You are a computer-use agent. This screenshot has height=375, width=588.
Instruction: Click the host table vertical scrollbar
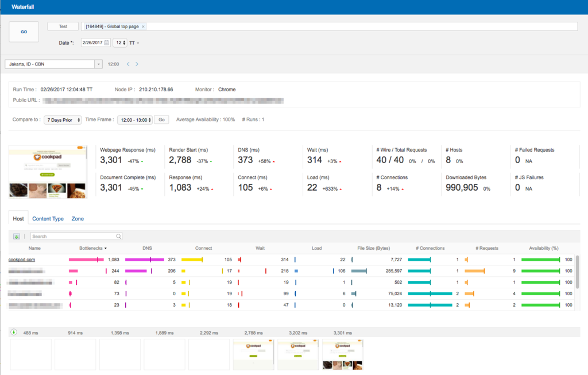578,272
